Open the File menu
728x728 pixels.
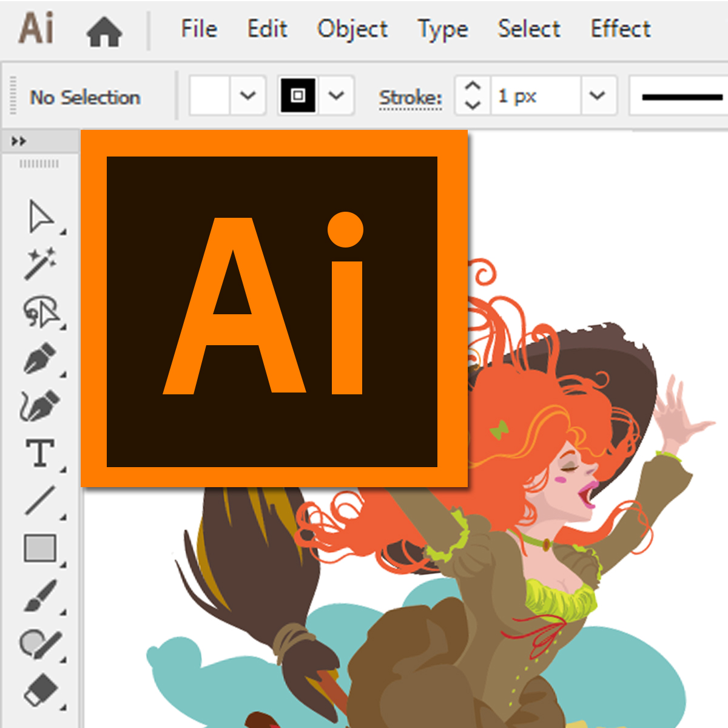pos(198,29)
